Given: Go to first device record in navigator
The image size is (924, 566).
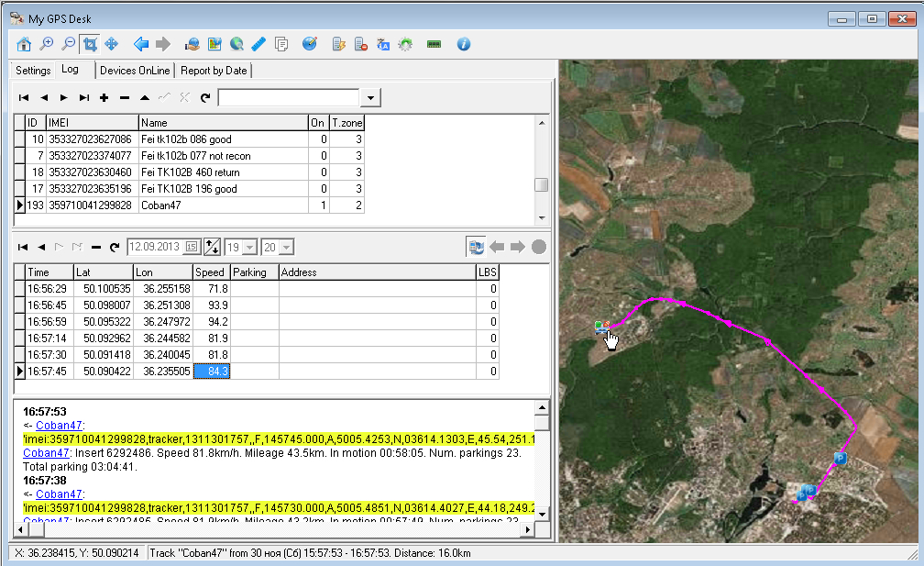Looking at the screenshot, I should pos(24,98).
